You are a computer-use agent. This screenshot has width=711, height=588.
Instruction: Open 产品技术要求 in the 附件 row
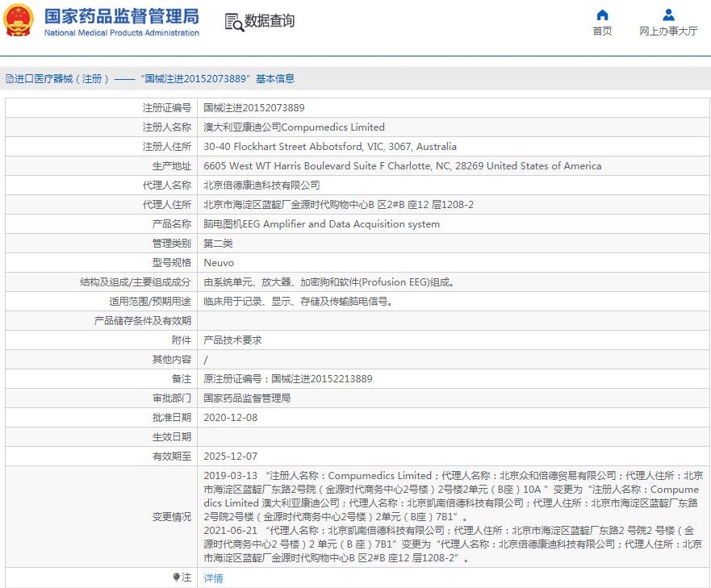[x=232, y=340]
